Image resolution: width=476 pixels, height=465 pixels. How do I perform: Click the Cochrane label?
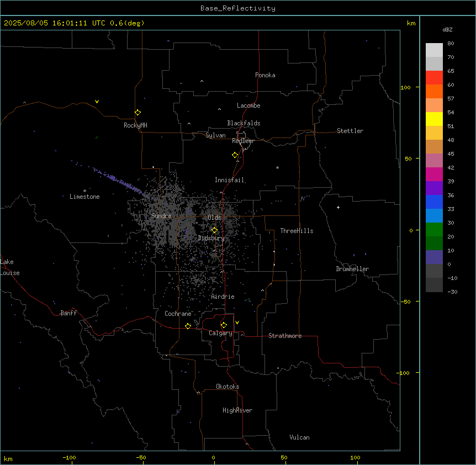[x=178, y=314]
